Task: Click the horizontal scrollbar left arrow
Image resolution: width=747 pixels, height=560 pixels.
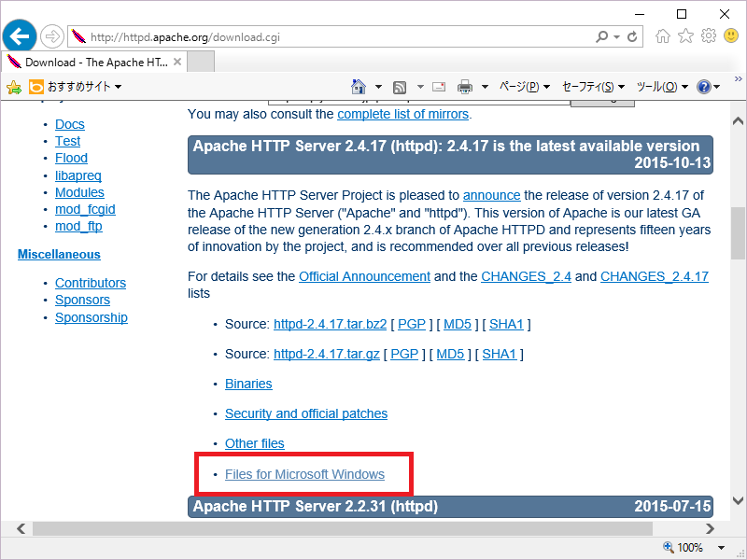Action: tap(21, 528)
